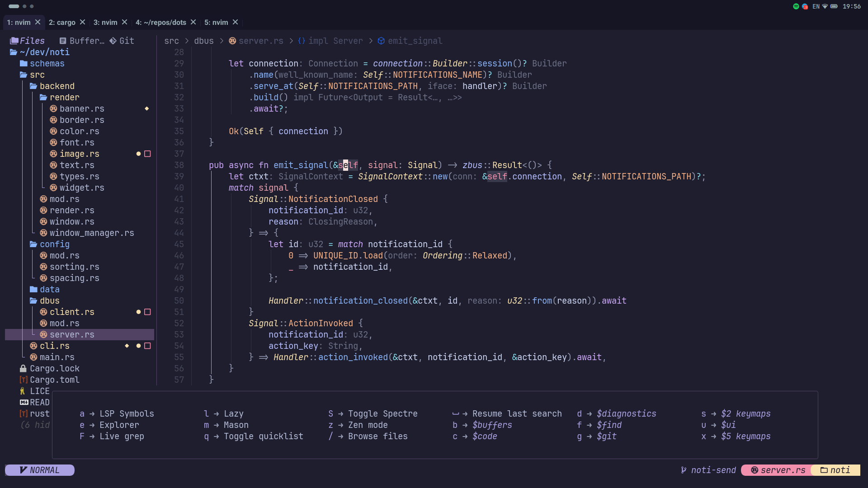Collapse the render folder
The image size is (868, 488).
click(x=59, y=97)
